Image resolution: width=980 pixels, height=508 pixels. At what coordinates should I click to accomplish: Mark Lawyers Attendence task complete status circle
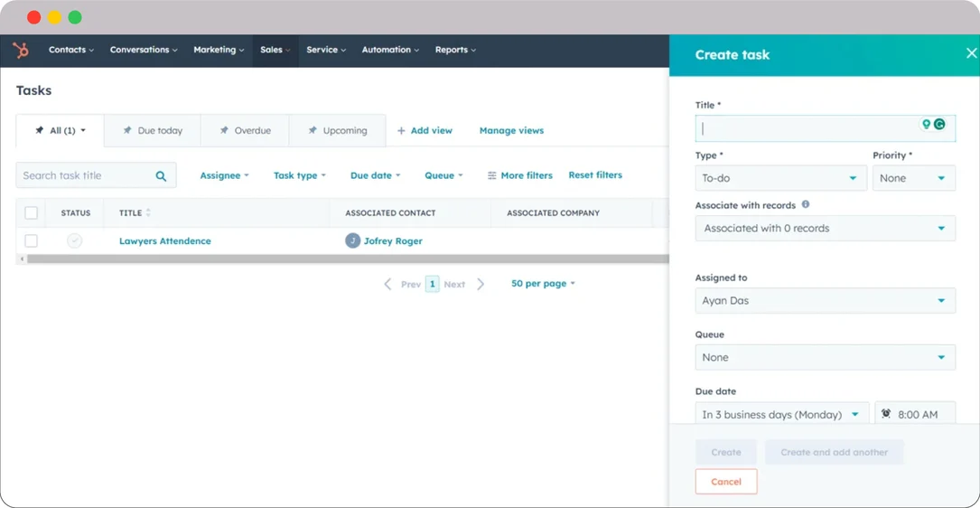point(74,240)
